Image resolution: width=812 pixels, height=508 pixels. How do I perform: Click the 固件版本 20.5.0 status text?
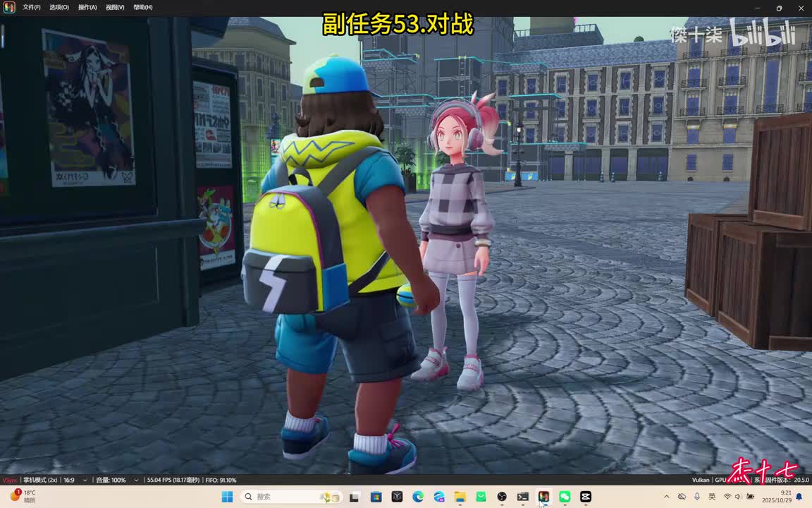click(x=786, y=480)
